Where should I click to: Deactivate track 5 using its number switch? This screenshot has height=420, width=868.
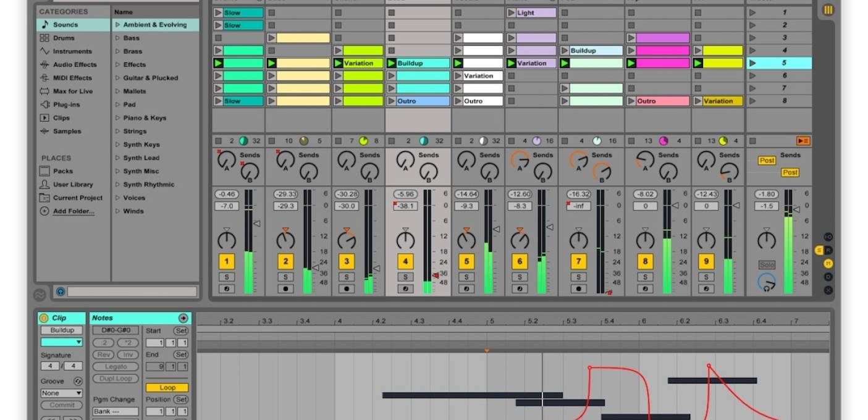click(466, 261)
